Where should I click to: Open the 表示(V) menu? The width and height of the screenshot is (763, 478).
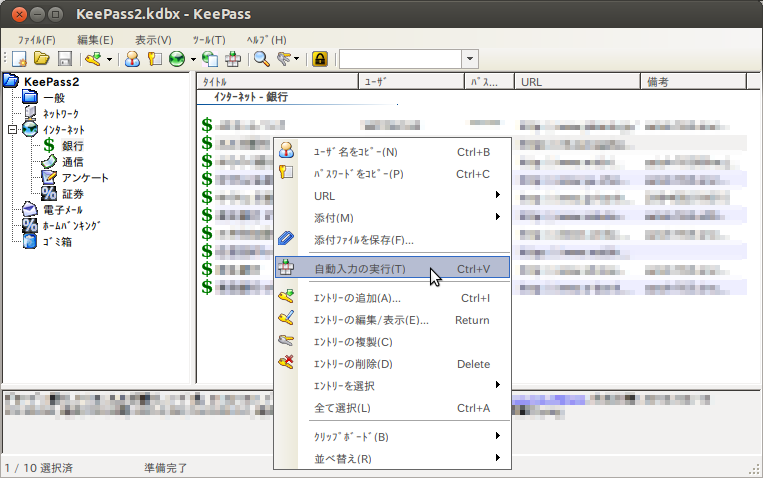point(153,40)
